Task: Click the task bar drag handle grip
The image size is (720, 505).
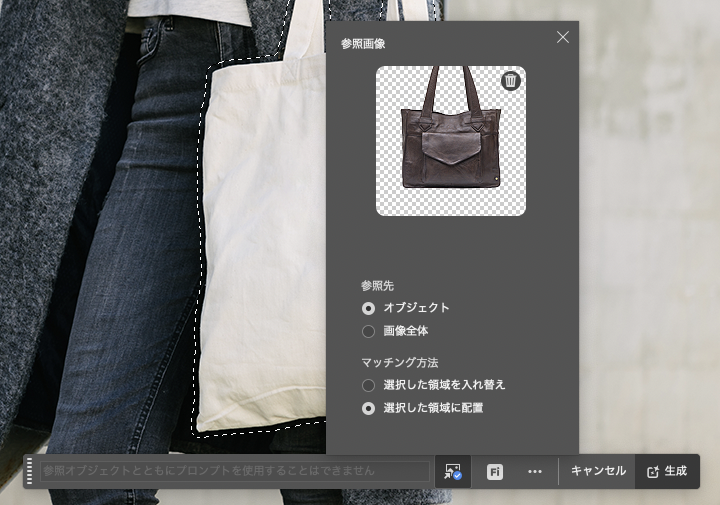Action: coord(30,471)
